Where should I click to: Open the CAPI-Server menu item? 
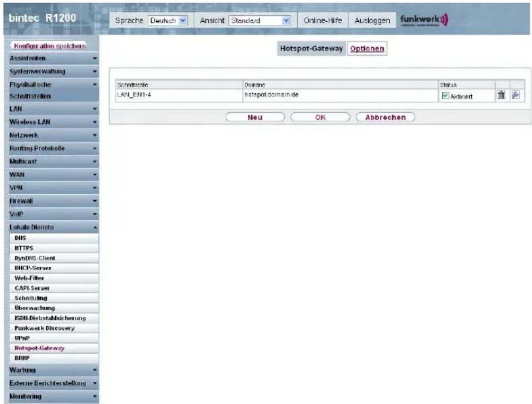[54, 288]
